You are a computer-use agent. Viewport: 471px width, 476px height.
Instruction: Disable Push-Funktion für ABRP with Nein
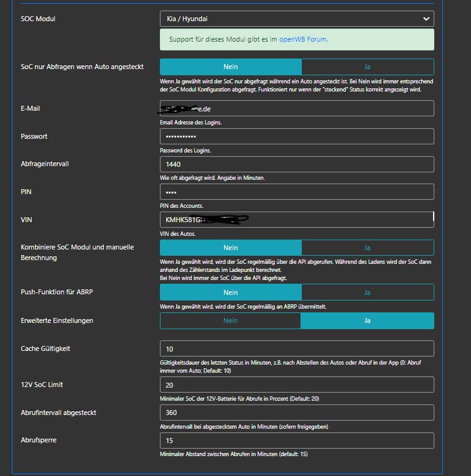tap(231, 292)
